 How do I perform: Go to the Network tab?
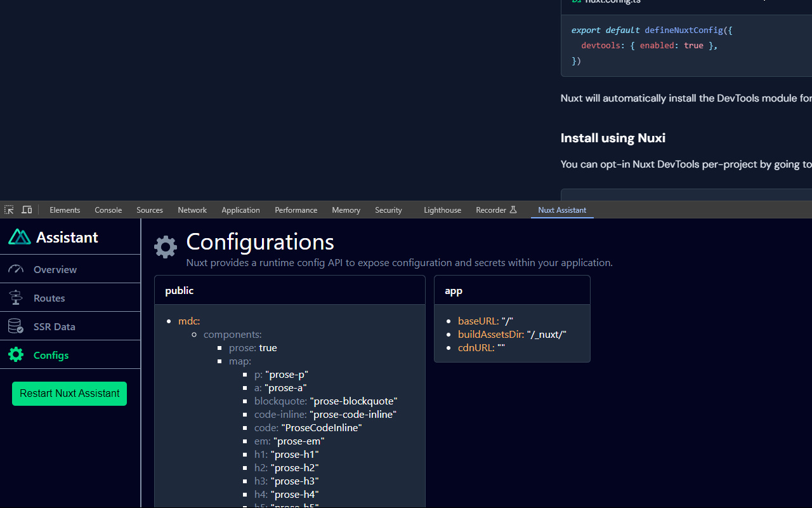coord(192,210)
